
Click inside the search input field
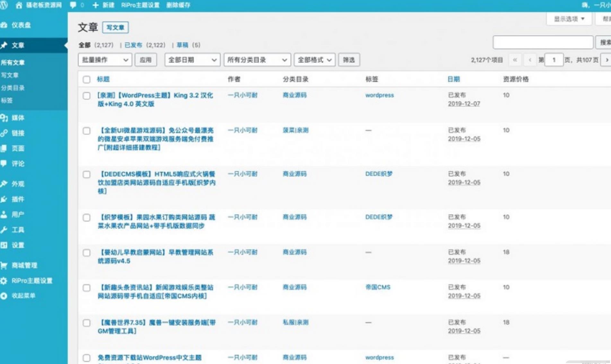(x=543, y=42)
